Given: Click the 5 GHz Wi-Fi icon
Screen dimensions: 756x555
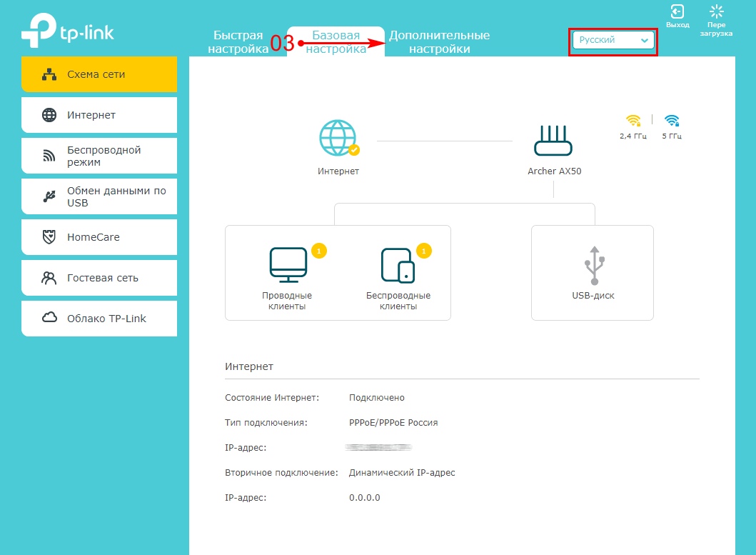Looking at the screenshot, I should pos(672,121).
